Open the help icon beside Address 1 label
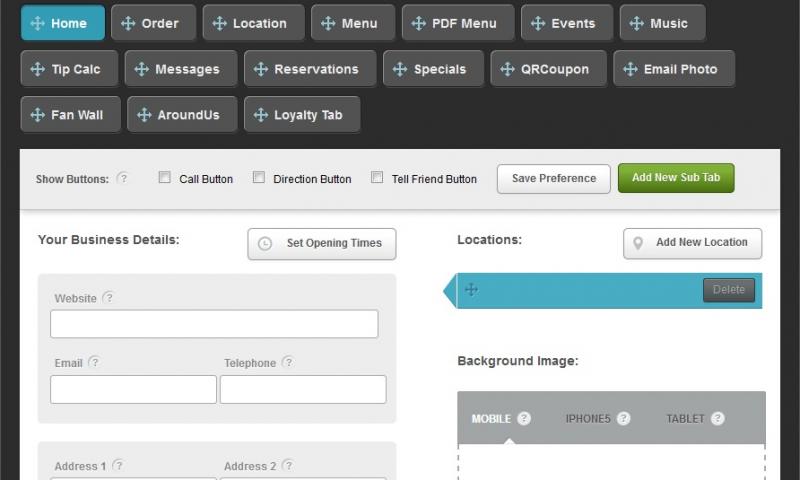 click(118, 465)
